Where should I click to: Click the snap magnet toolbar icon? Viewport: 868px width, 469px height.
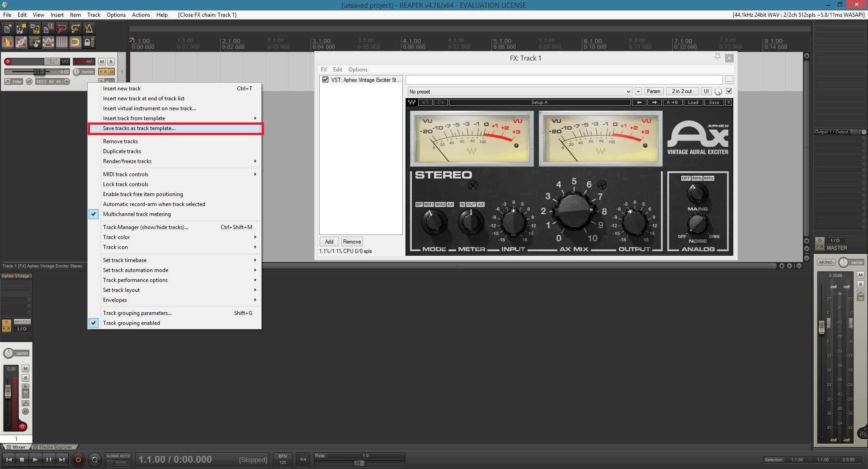(x=75, y=42)
